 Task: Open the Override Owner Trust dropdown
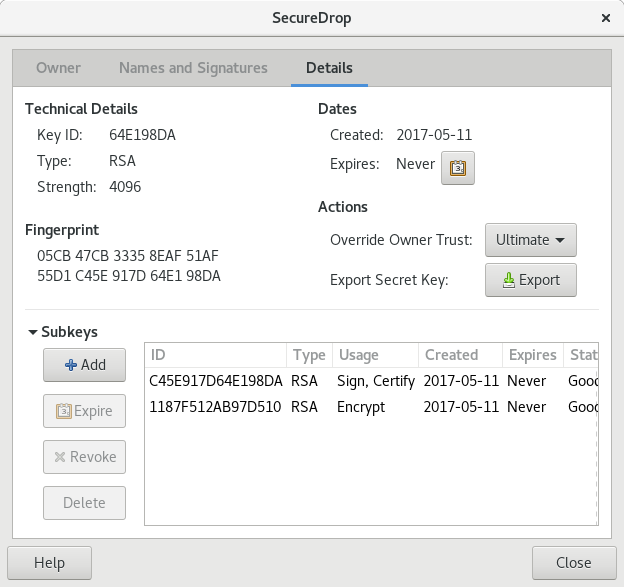pos(530,240)
